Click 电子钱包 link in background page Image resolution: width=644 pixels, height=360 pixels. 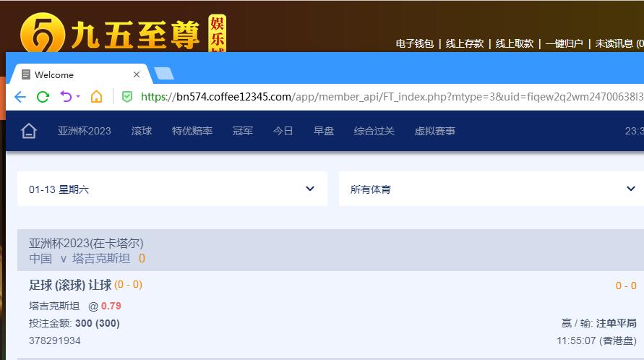[x=414, y=43]
